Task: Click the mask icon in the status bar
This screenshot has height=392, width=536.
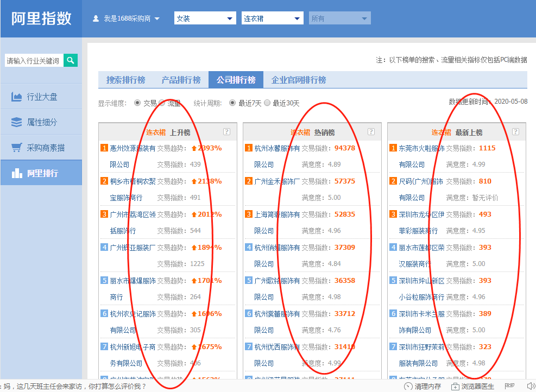Action: (x=509, y=386)
